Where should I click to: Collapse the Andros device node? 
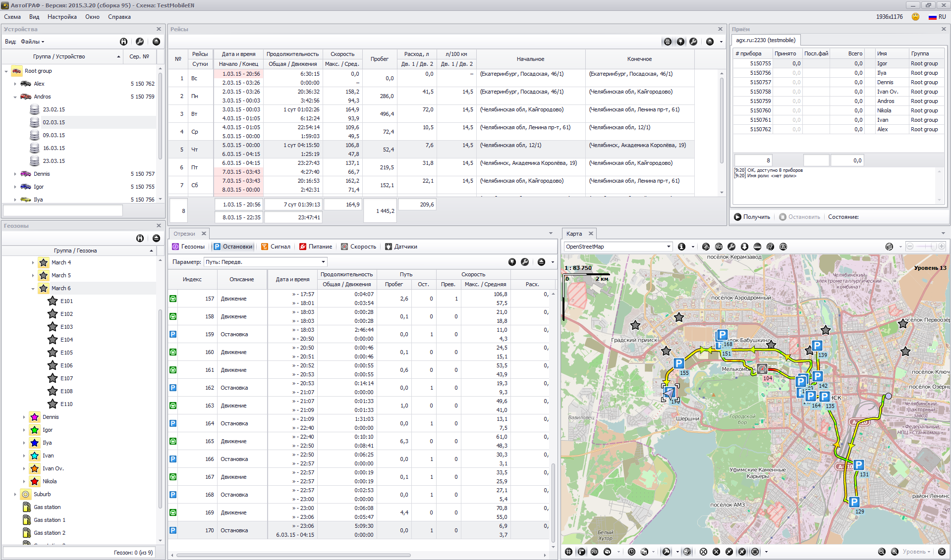click(x=15, y=97)
